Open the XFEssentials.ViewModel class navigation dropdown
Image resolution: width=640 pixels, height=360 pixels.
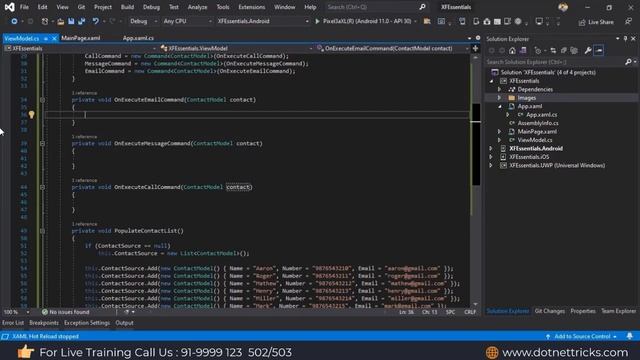click(x=236, y=49)
